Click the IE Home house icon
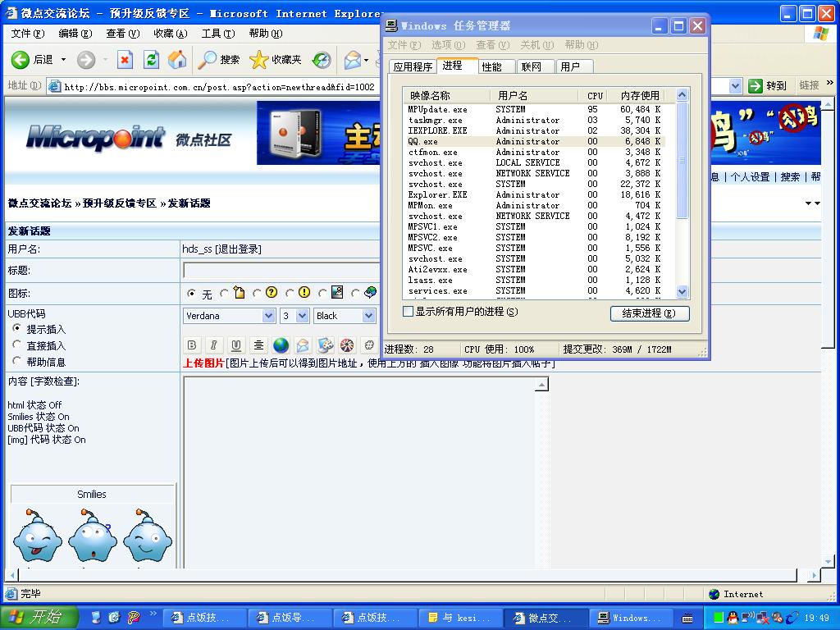 tap(177, 59)
